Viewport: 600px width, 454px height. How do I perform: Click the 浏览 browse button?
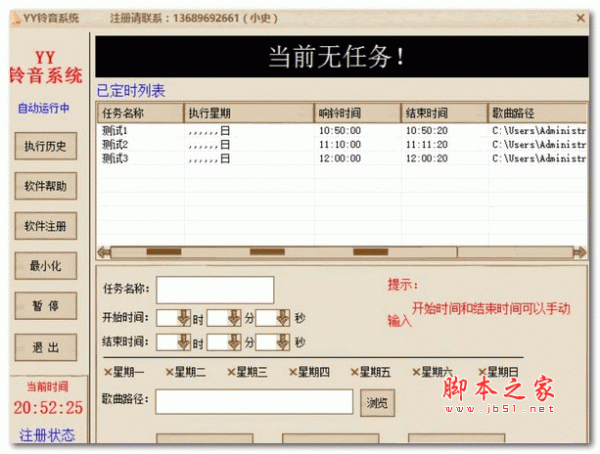pyautogui.click(x=377, y=403)
